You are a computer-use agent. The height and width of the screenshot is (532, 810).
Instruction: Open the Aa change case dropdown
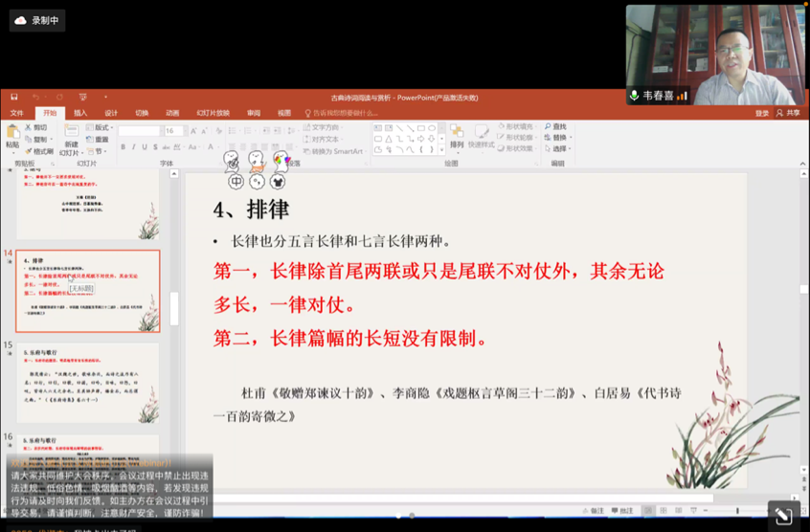pyautogui.click(x=193, y=147)
